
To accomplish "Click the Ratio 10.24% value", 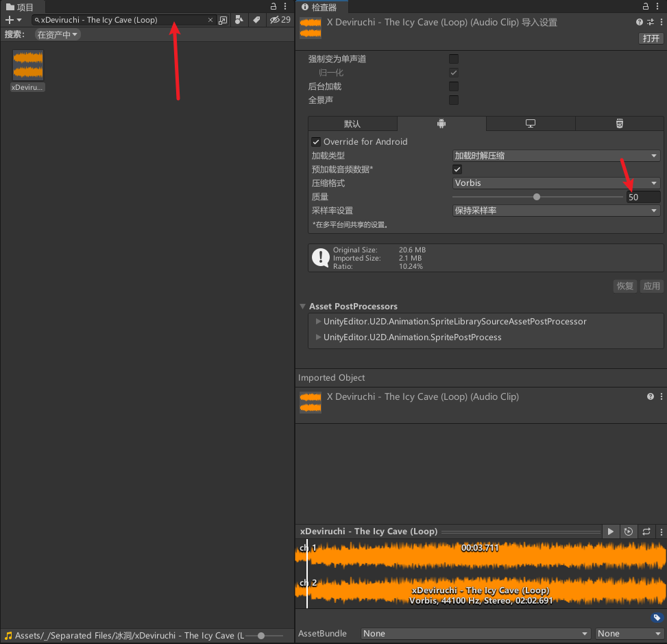I will click(411, 267).
